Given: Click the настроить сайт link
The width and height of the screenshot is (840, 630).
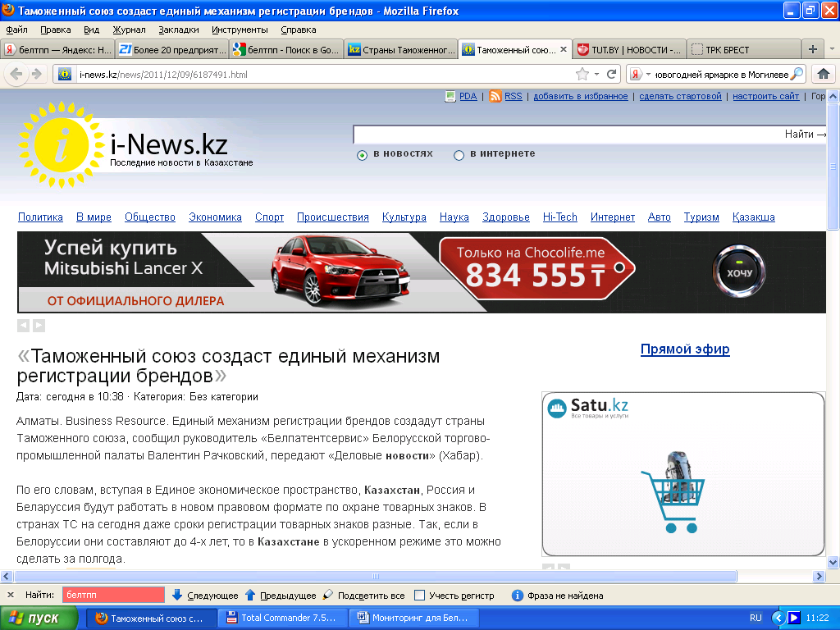Looking at the screenshot, I should point(765,97).
